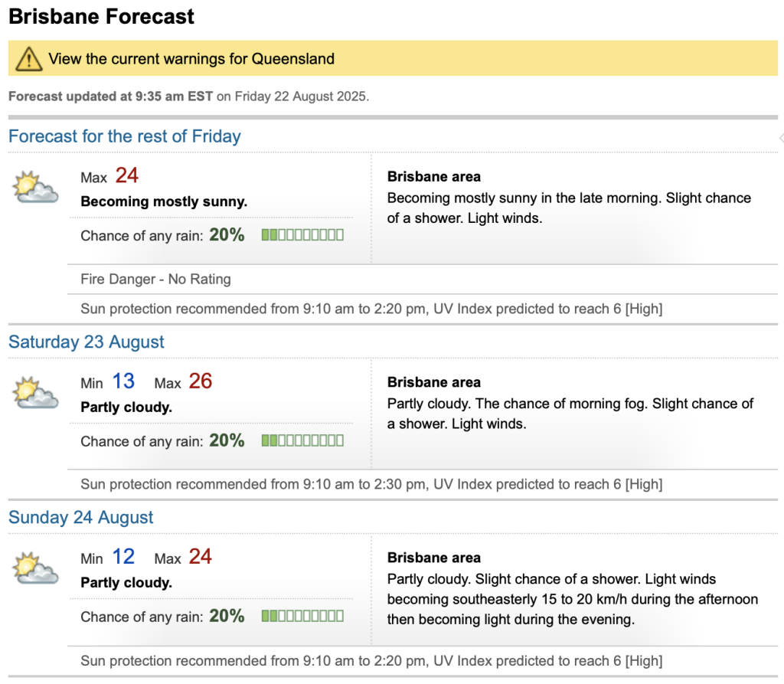This screenshot has height=684, width=784.
Task: Click Saturday's sun protection recommendation line
Action: pos(371,484)
